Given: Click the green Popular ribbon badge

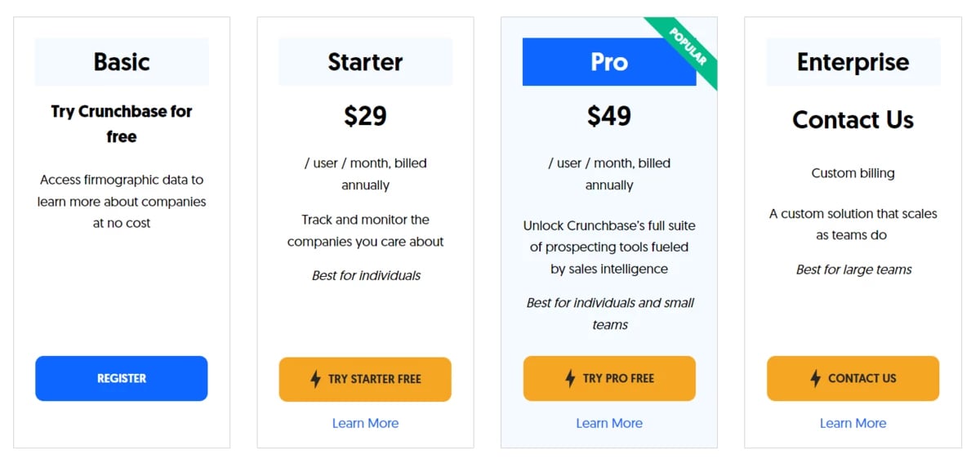Looking at the screenshot, I should click(688, 47).
